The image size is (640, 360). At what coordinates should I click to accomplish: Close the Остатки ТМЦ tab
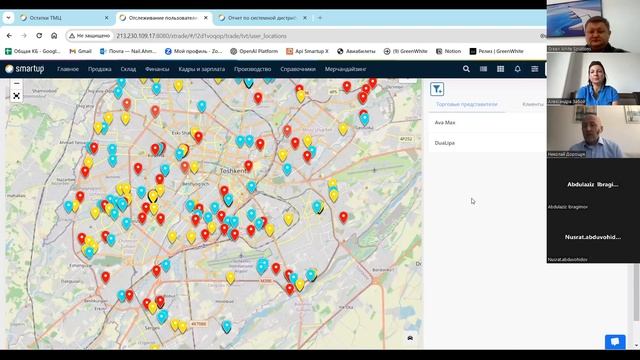[107, 18]
